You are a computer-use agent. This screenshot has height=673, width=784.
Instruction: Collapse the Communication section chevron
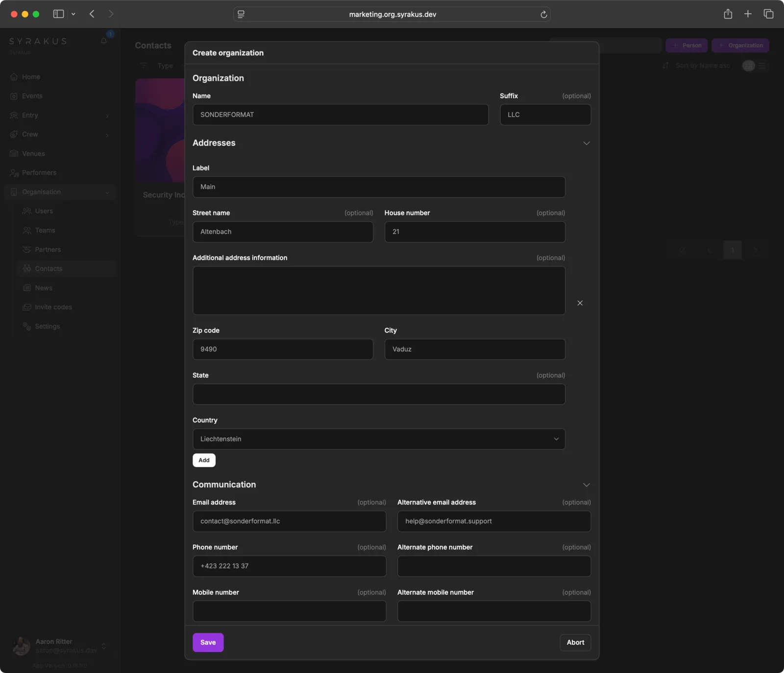click(586, 485)
